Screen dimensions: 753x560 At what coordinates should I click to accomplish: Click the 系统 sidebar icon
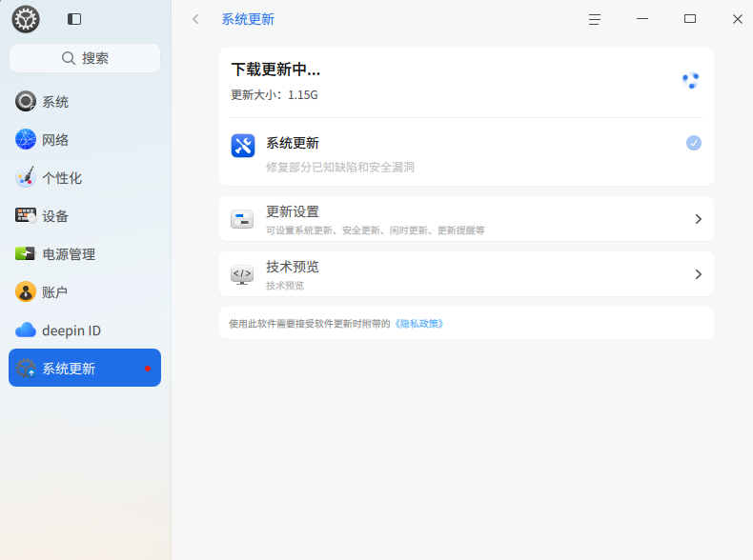point(26,101)
